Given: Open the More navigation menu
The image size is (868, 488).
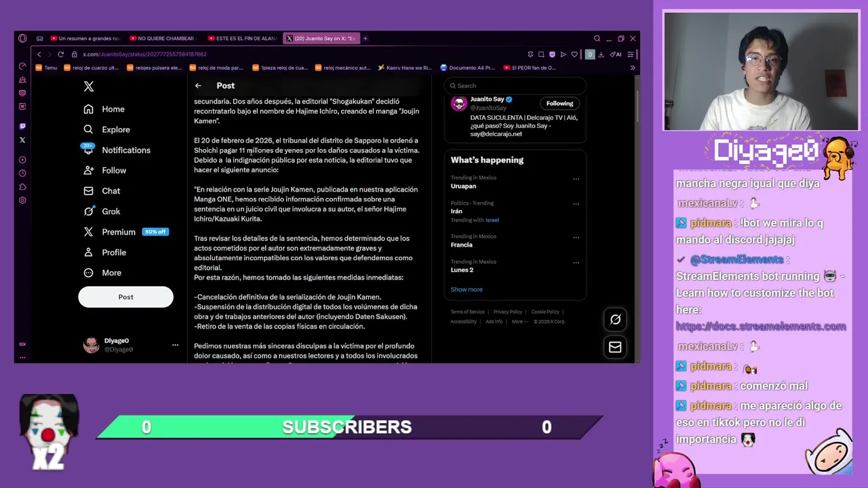Looking at the screenshot, I should pyautogui.click(x=102, y=272).
